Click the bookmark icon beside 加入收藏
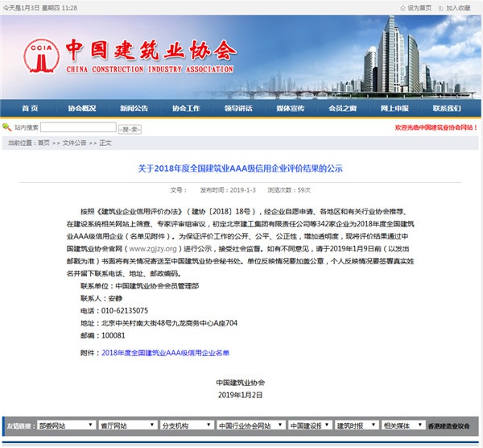The width and height of the screenshot is (483, 448). coord(441,8)
